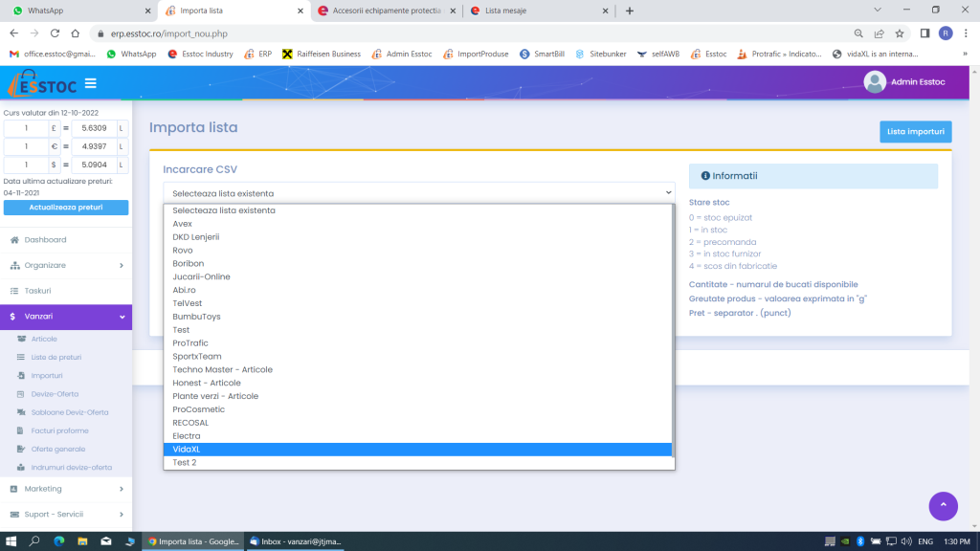Open the Sitebunker bookmark
This screenshot has height=551, width=980.
coord(601,55)
